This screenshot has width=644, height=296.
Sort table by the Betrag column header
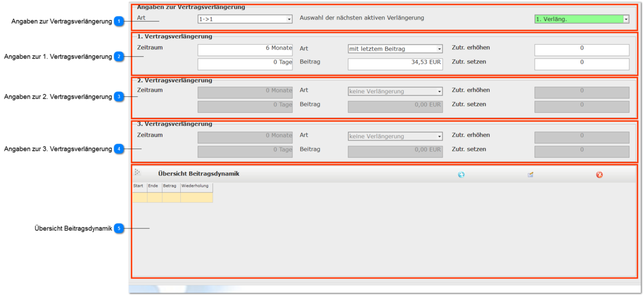tap(171, 188)
